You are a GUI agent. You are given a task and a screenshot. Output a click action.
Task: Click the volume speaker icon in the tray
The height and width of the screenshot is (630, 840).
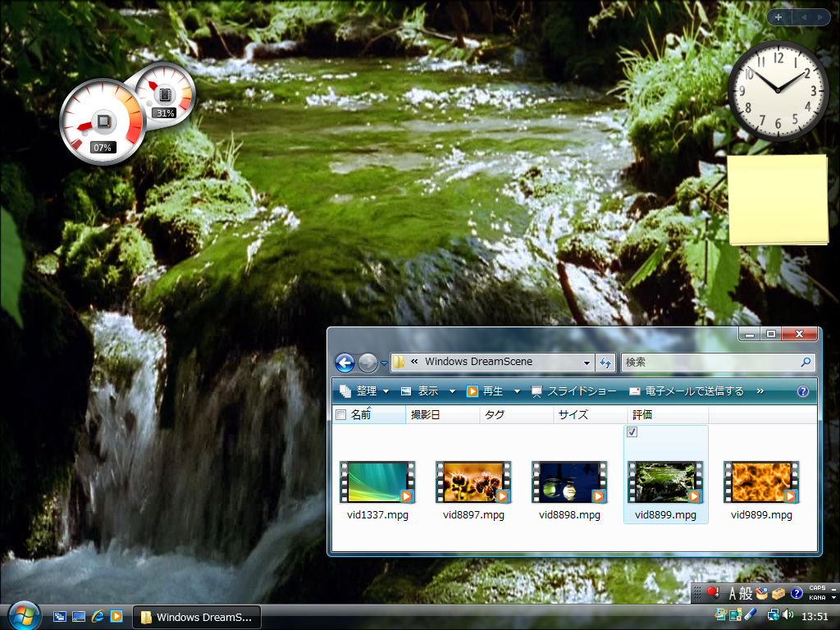pyautogui.click(x=787, y=615)
